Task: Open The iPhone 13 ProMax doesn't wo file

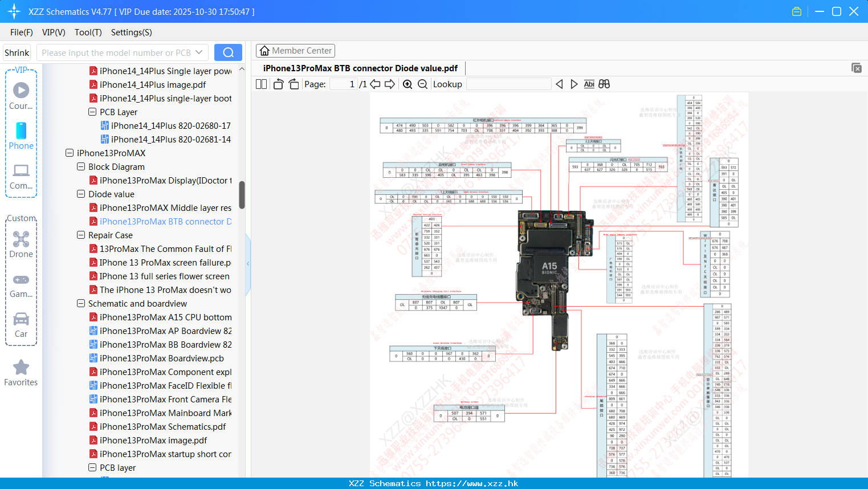Action: click(x=165, y=290)
